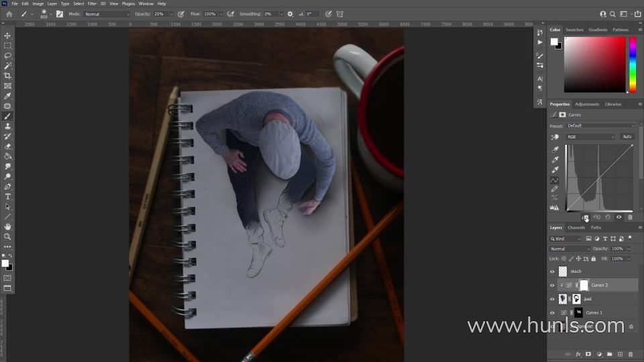This screenshot has height=362, width=644.
Task: Select the Move tool
Action: click(x=7, y=36)
